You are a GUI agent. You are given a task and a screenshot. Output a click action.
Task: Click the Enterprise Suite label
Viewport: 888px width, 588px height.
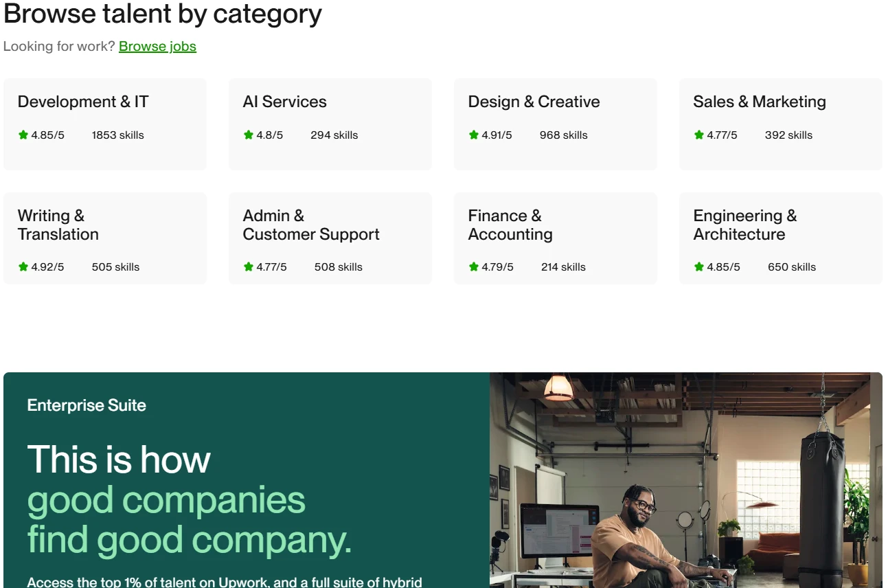pyautogui.click(x=86, y=405)
